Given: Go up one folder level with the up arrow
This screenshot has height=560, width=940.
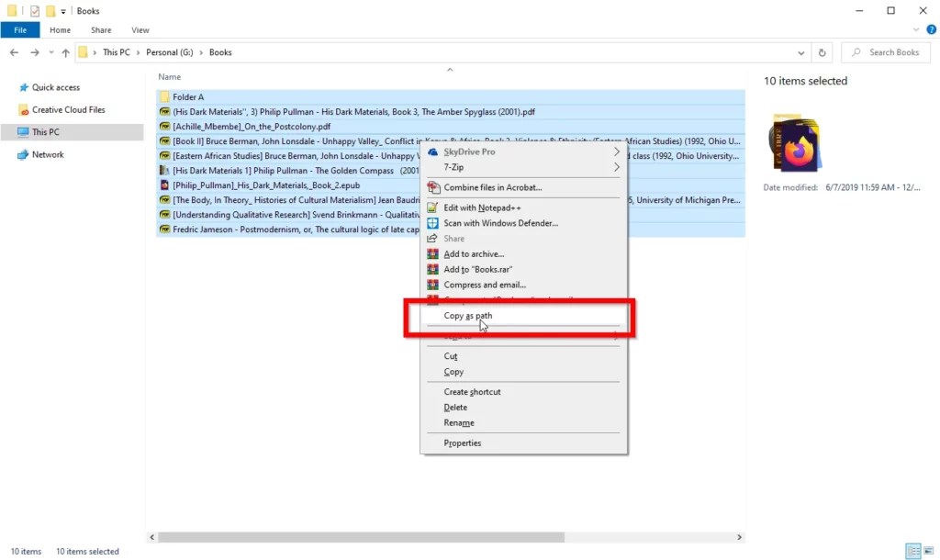Looking at the screenshot, I should (64, 52).
